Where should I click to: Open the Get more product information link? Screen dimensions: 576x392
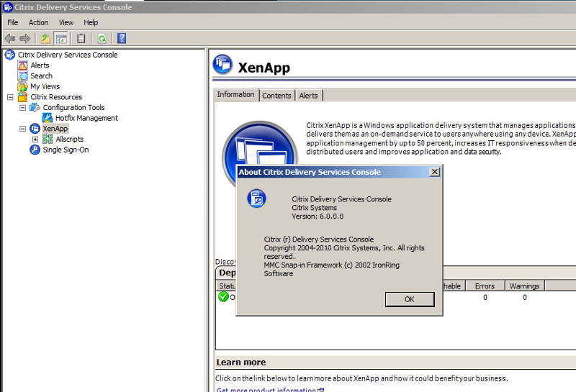(x=266, y=389)
